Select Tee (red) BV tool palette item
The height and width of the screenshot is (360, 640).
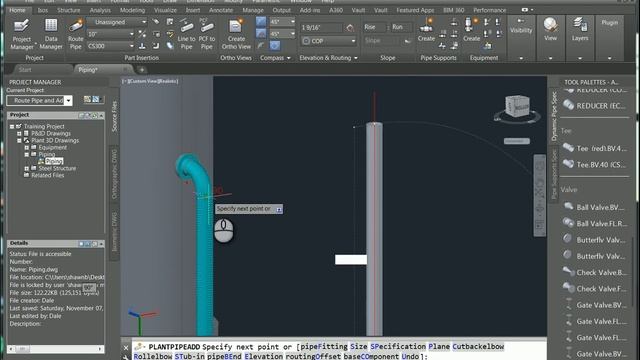coord(595,148)
